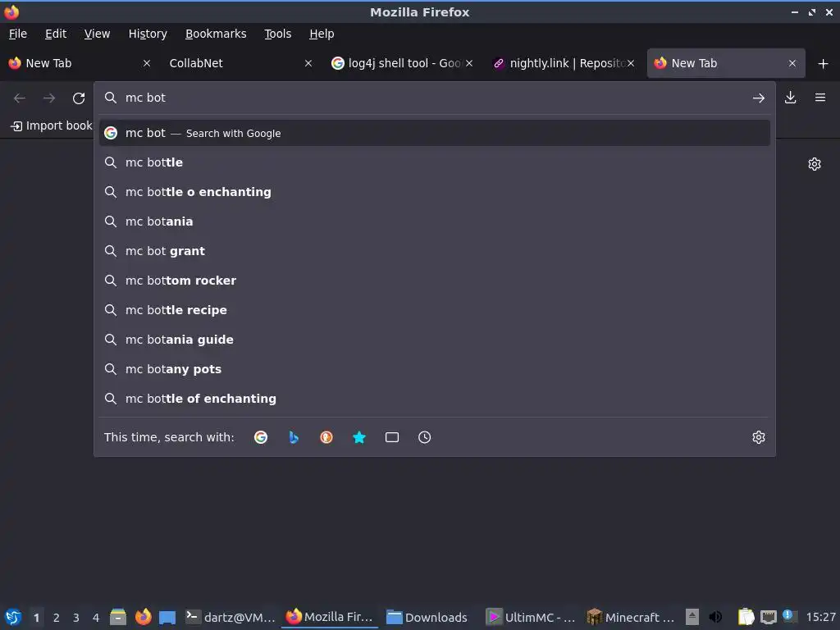Screen dimensions: 840x630
Task: Switch to workspace 3 in the taskbar
Action: point(76,618)
